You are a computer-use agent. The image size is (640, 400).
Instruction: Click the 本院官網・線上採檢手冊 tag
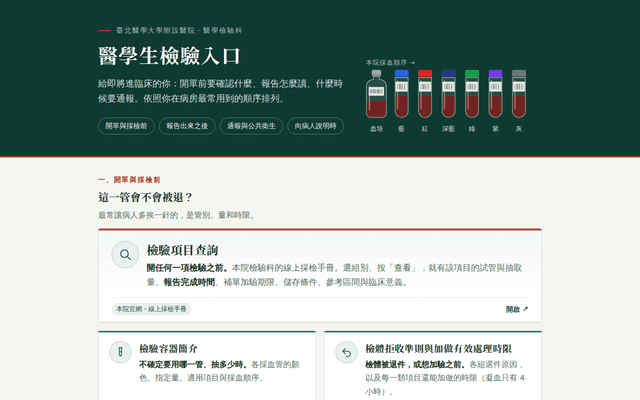[151, 309]
